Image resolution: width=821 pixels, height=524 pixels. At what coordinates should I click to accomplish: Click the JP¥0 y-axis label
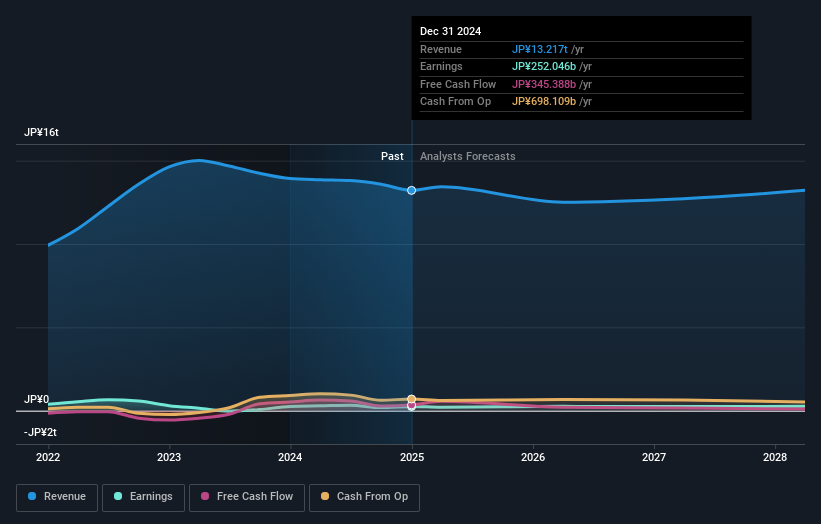pos(36,399)
